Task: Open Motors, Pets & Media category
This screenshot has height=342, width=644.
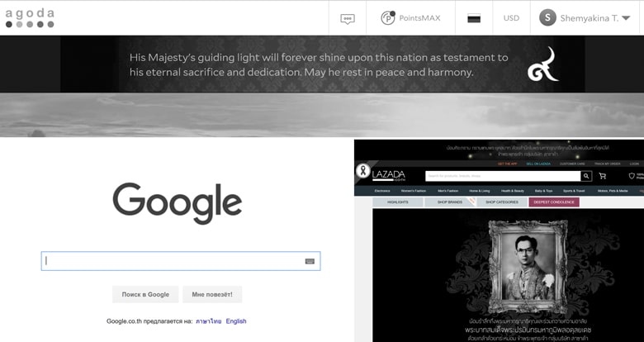Action: (613, 191)
